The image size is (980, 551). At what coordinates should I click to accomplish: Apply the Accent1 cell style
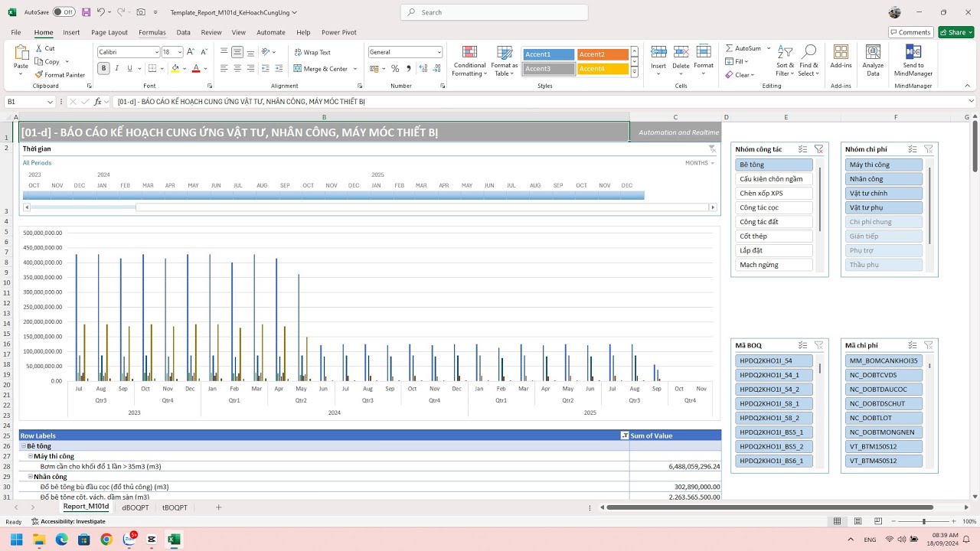[x=549, y=54]
